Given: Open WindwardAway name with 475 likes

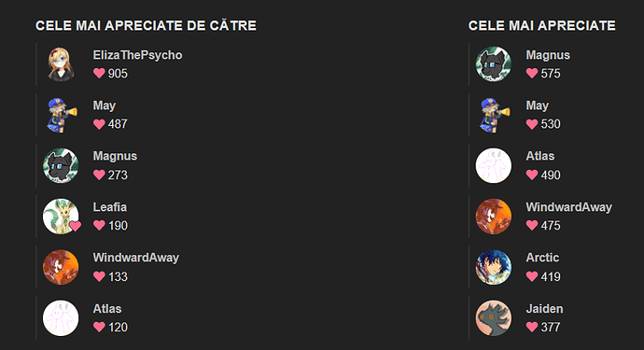Looking at the screenshot, I should click(x=568, y=207).
